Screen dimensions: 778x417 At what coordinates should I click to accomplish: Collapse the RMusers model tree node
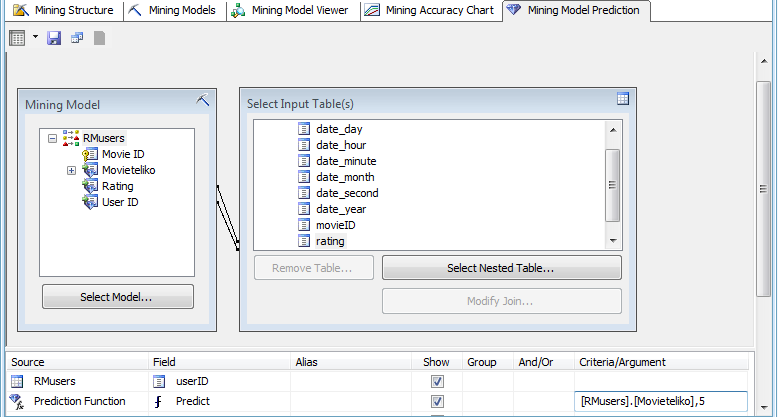click(x=53, y=139)
